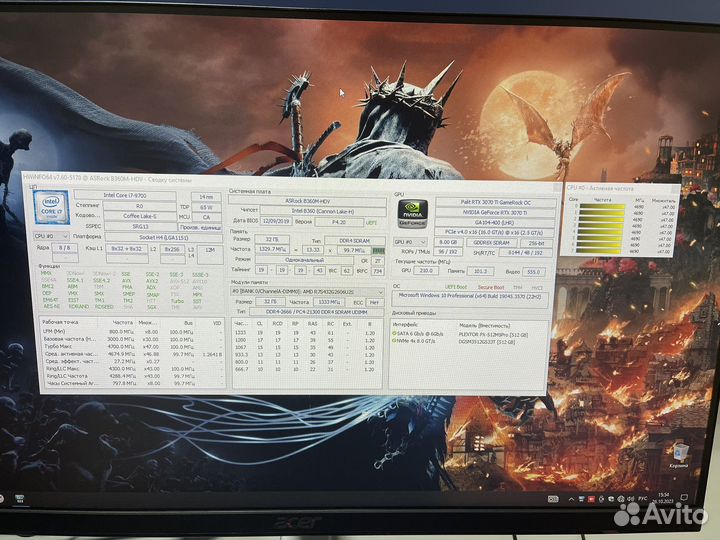Click the Одноканальный memory mode value
Image resolution: width=720 pixels, height=540 pixels.
305,260
